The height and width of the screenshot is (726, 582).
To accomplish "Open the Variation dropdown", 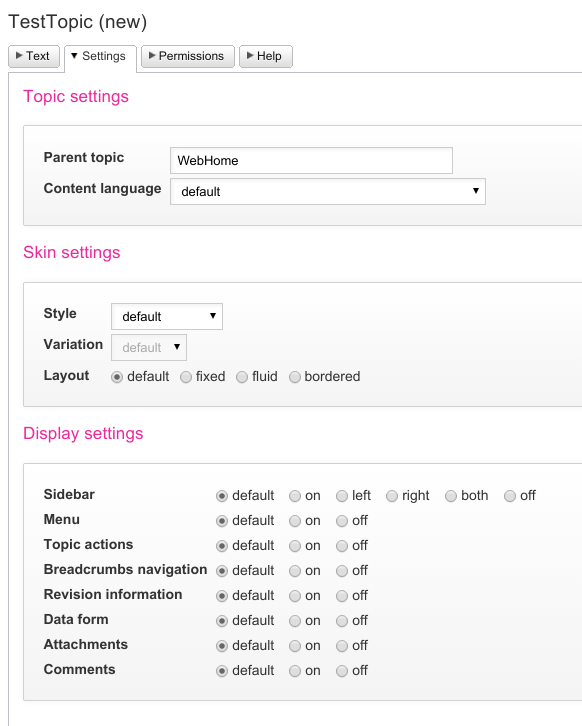I will click(149, 347).
